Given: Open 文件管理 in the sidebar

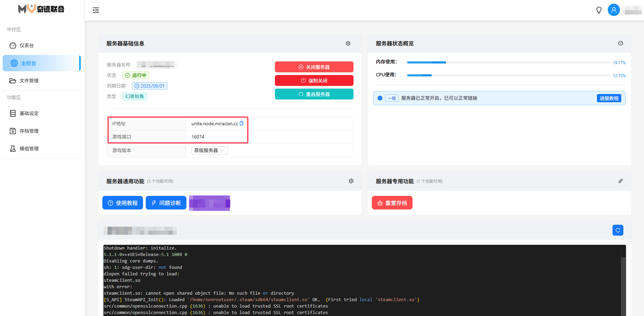Looking at the screenshot, I should pyautogui.click(x=29, y=81).
